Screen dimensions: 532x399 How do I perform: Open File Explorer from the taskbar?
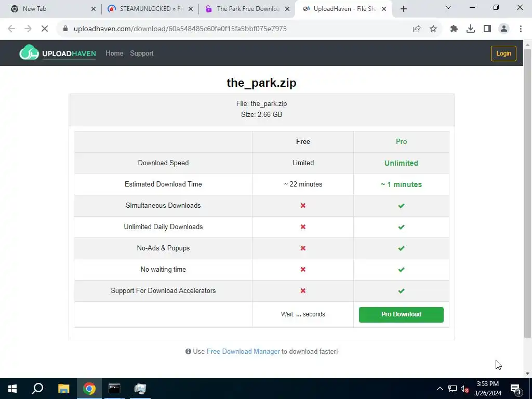click(63, 389)
